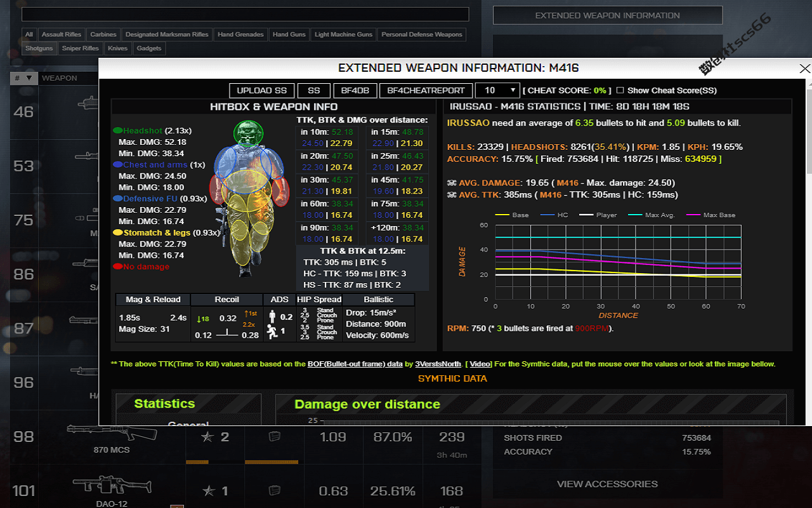Click the 870 MCS dog tag icon
This screenshot has width=812, height=508.
pyautogui.click(x=275, y=437)
